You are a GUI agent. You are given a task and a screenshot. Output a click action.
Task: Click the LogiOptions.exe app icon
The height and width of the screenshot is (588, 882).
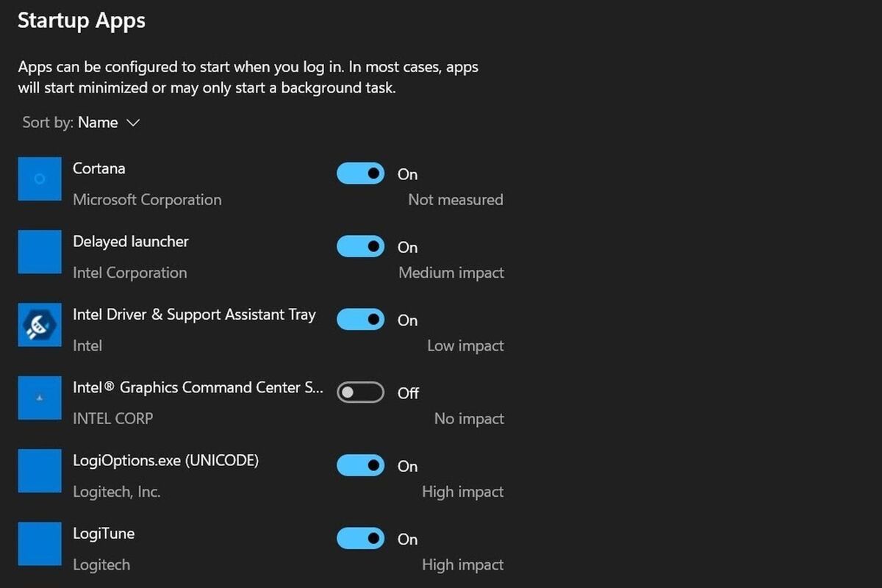(40, 470)
